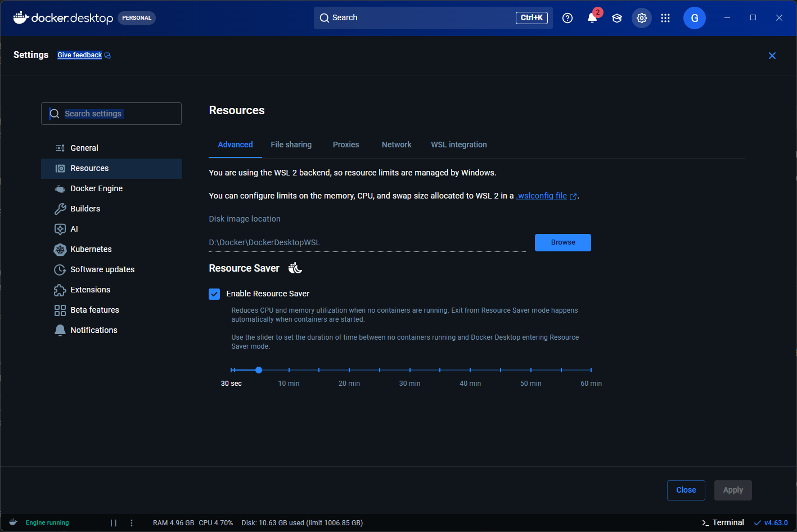797x532 pixels.
Task: Open Software updates settings
Action: 111,269
